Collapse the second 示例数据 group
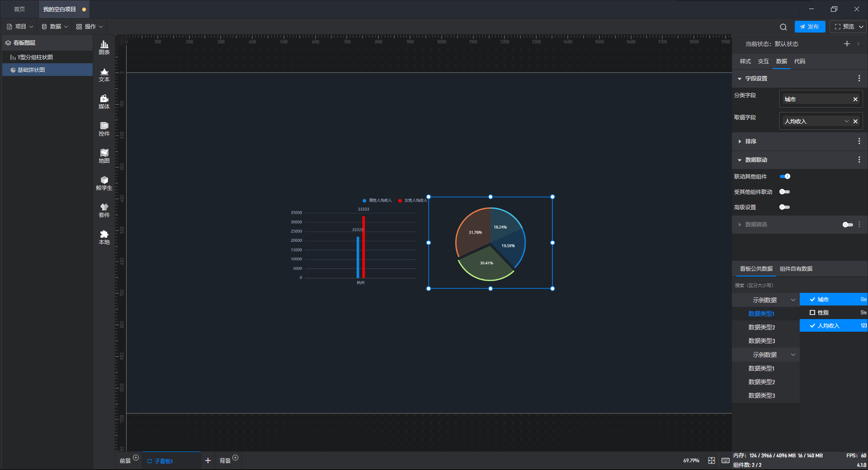This screenshot has height=470, width=868. click(793, 355)
